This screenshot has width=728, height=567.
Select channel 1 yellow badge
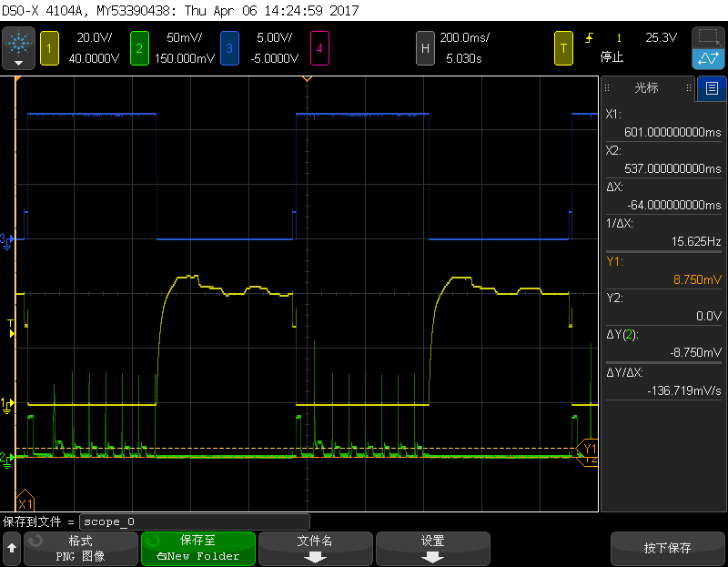(x=49, y=48)
